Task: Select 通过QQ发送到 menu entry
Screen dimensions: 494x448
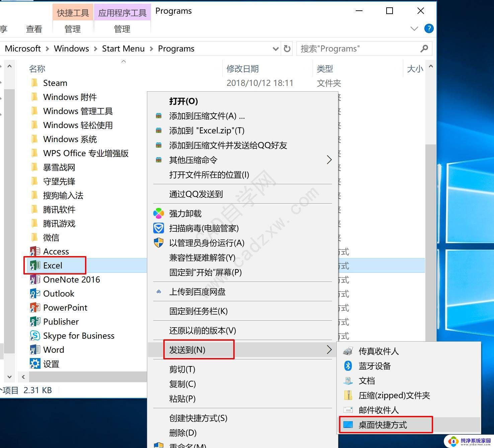Action: (196, 194)
